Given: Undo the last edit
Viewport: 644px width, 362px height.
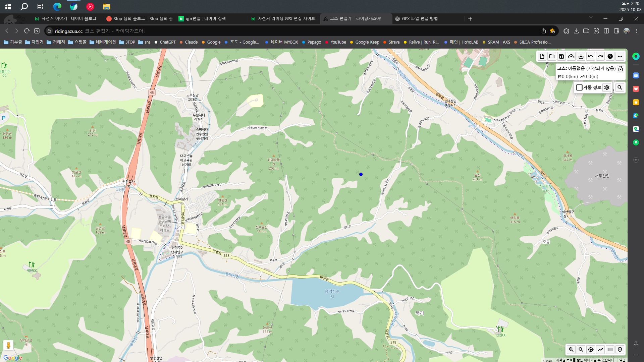Looking at the screenshot, I should point(591,56).
